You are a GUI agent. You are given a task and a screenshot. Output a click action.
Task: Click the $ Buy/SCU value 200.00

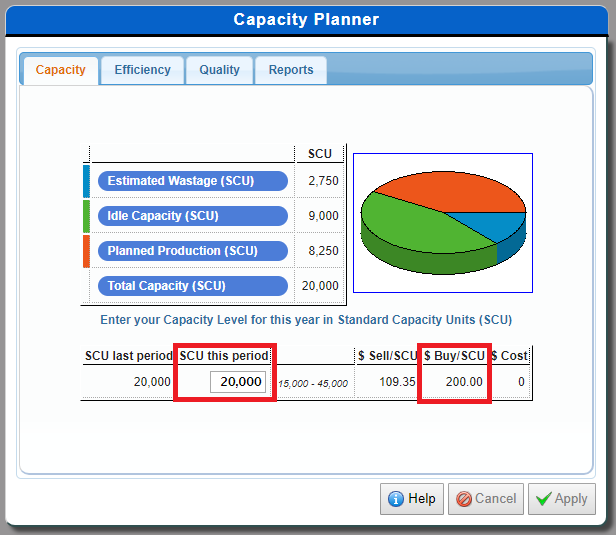point(463,382)
